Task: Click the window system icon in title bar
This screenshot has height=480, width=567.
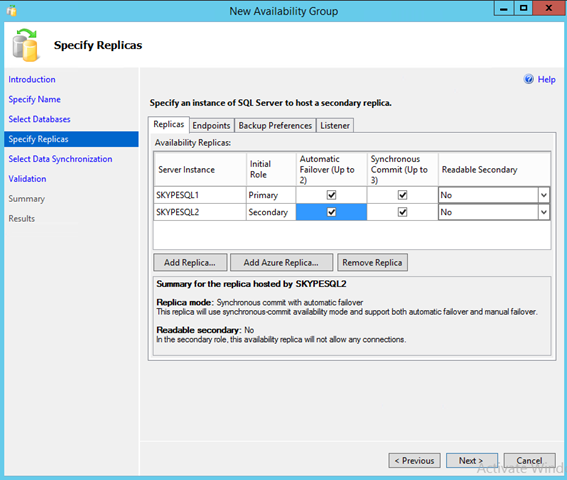Action: pos(12,11)
